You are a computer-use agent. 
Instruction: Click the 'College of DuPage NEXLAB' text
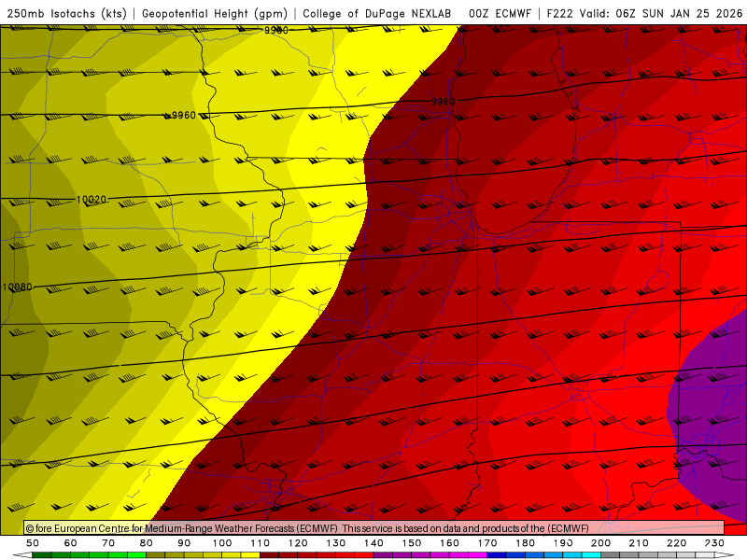click(x=377, y=14)
